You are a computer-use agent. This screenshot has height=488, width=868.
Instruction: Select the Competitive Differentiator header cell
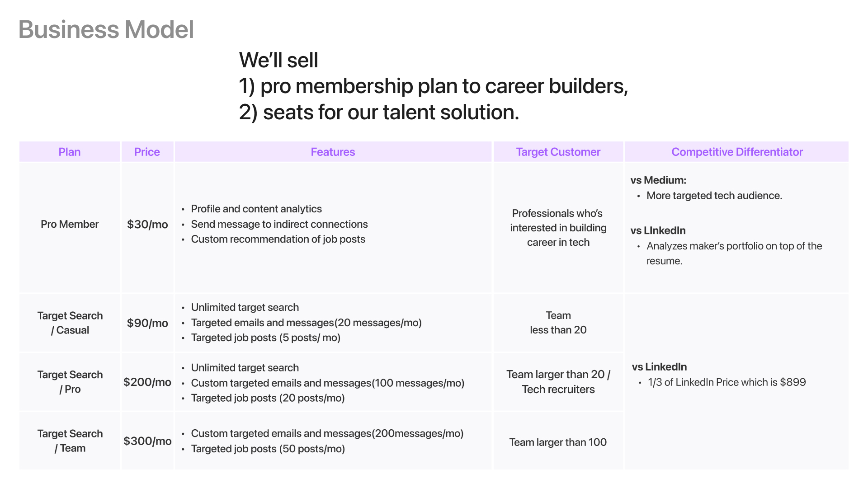click(x=737, y=152)
